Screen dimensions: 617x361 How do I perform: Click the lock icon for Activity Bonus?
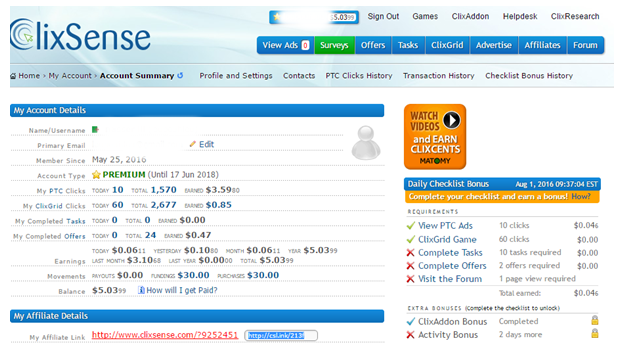pos(595,333)
